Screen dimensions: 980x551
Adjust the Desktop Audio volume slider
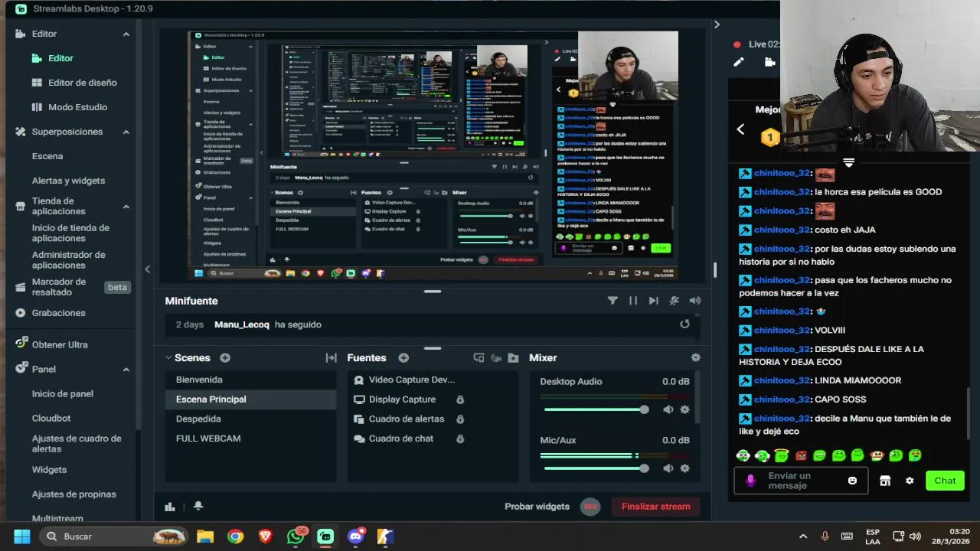(596, 409)
